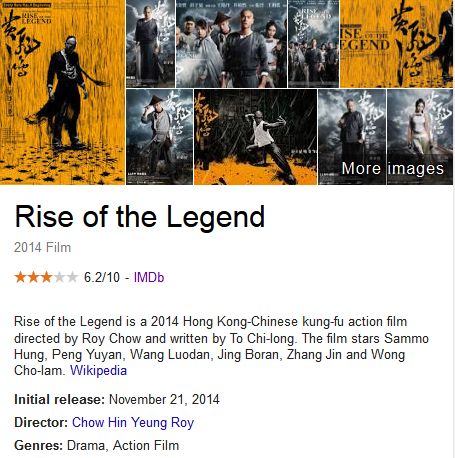This screenshot has width=455, height=458.
Task: Open the older man in dark robe poster
Action: (352, 137)
